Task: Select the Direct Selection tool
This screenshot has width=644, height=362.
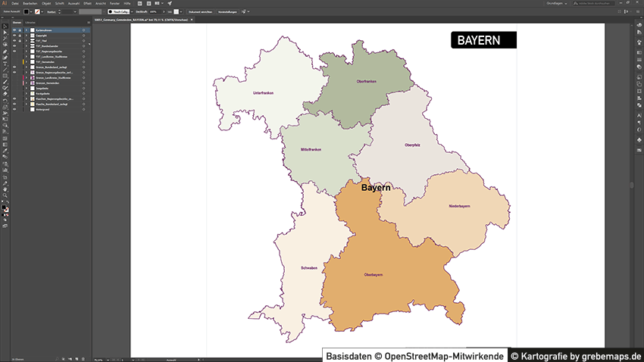Action: point(5,33)
